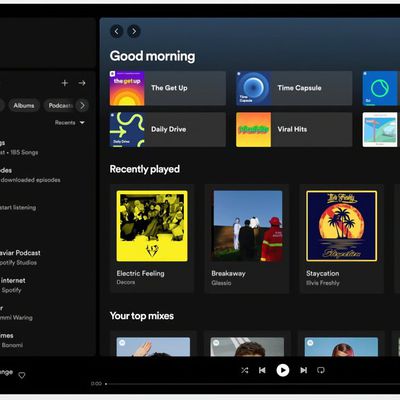
Task: Open the Time Capsule playlist
Action: 294,88
